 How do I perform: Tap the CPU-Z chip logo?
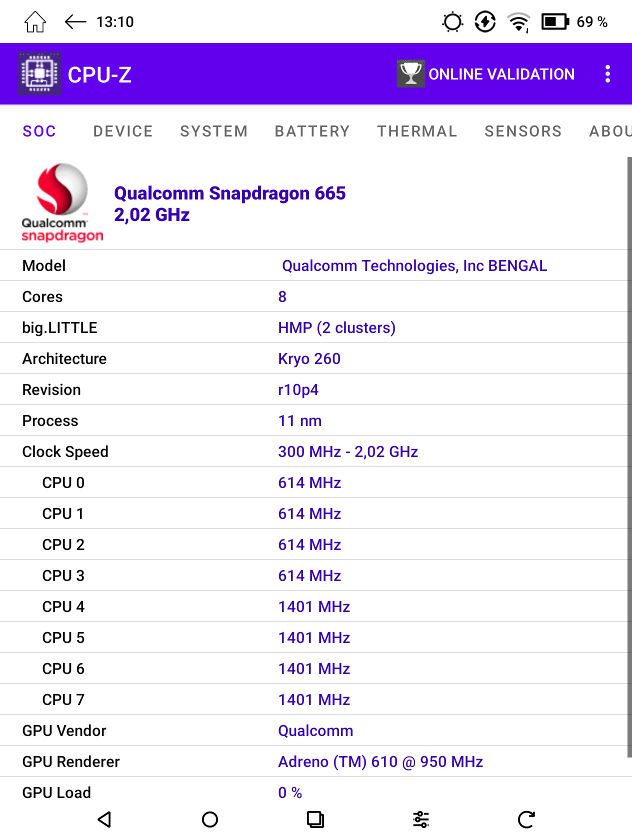[x=40, y=74]
